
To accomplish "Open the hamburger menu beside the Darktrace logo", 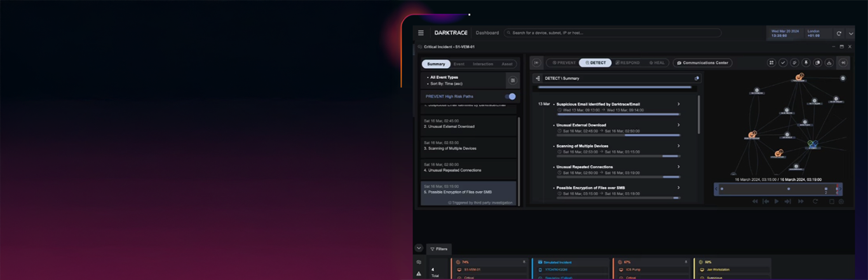I will coord(421,33).
